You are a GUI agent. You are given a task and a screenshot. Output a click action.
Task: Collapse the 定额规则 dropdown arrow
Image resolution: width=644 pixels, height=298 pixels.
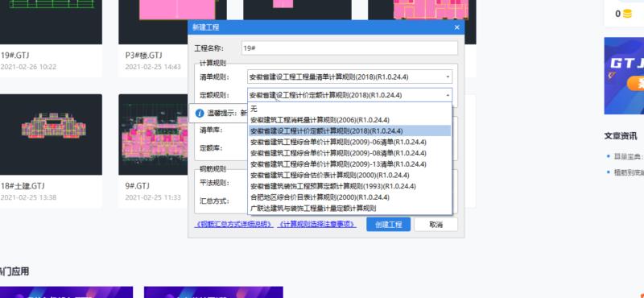click(448, 95)
